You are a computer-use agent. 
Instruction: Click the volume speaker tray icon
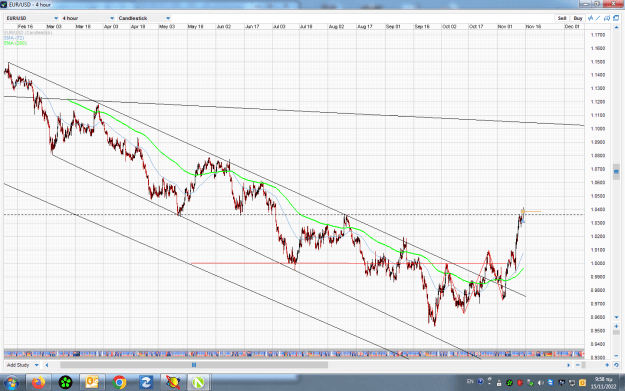click(540, 383)
